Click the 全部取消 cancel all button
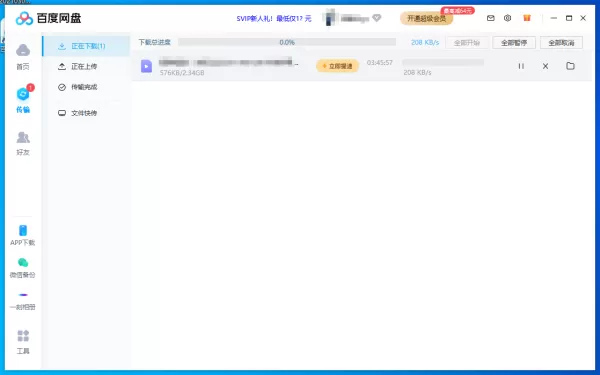The height and width of the screenshot is (375, 600). [561, 42]
